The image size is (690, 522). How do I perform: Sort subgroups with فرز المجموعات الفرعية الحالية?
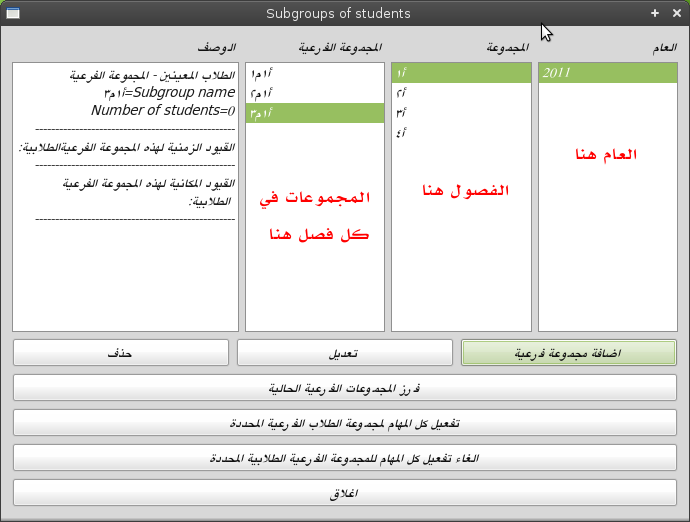pyautogui.click(x=345, y=388)
